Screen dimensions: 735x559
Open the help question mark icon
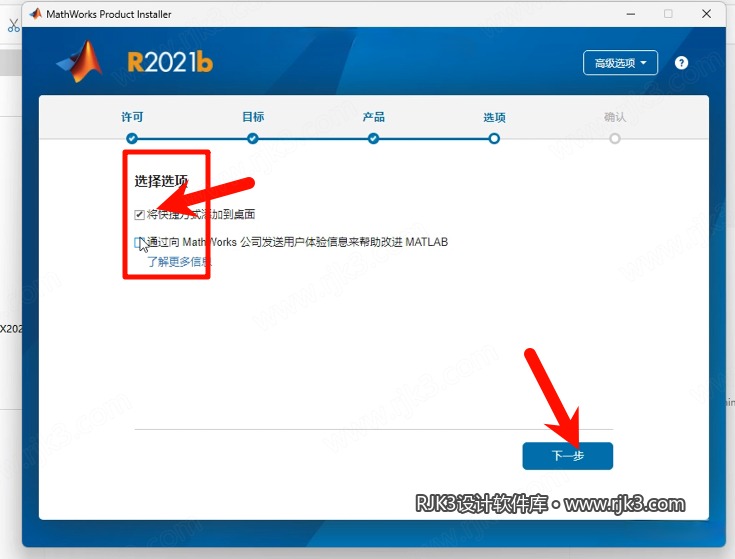point(681,63)
